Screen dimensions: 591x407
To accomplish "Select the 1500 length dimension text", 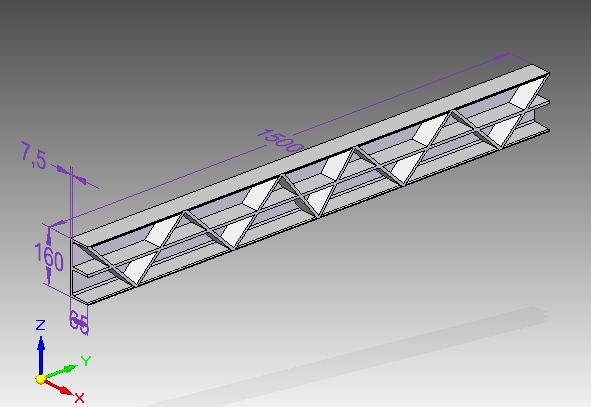I will click(x=280, y=141).
